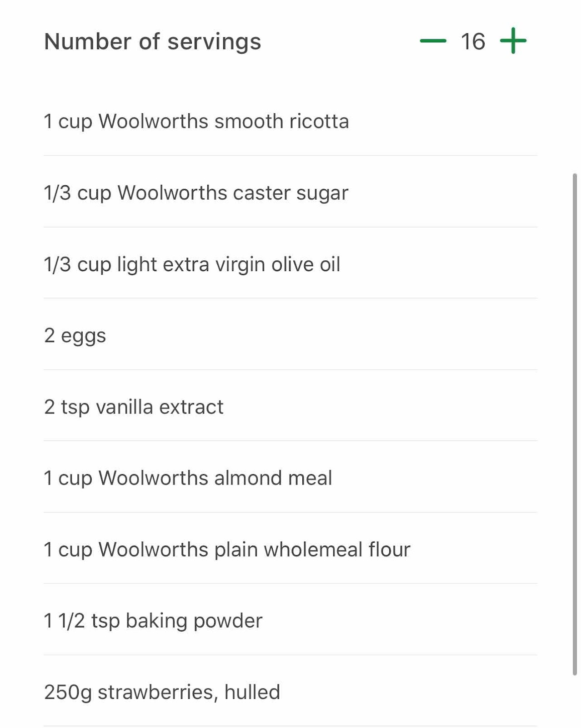Click the word Woolworths in the ricotta row
Image resolution: width=581 pixels, height=728 pixels.
pyautogui.click(x=153, y=121)
